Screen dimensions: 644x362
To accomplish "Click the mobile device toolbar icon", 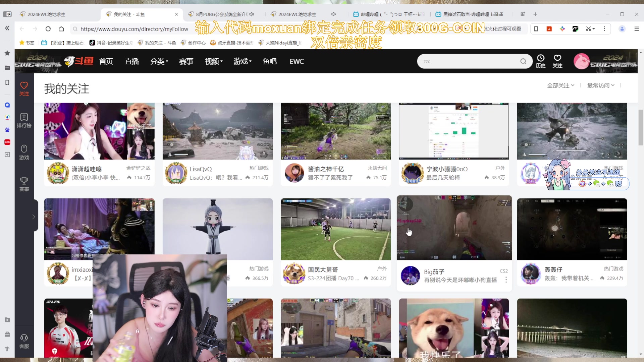I will click(x=536, y=29).
